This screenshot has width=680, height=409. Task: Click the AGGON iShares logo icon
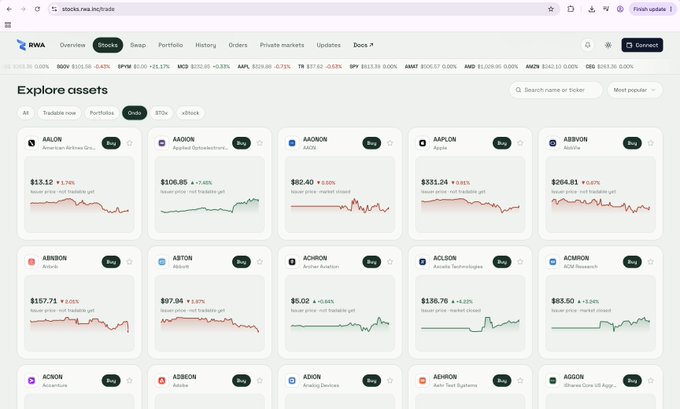(552, 380)
